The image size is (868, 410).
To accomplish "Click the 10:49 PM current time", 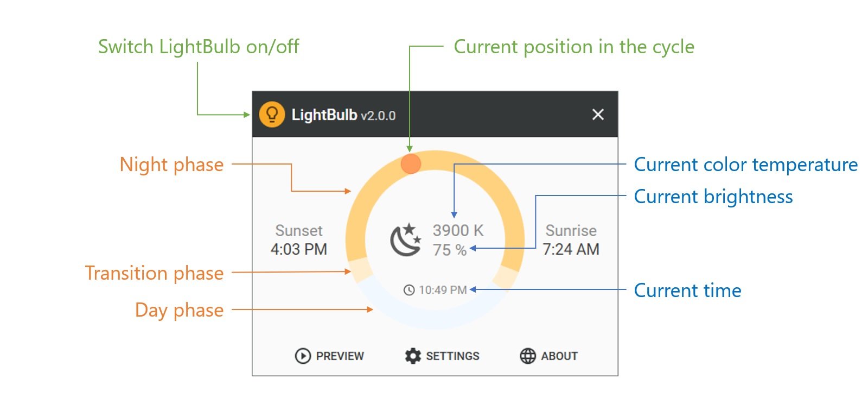I will (x=443, y=290).
